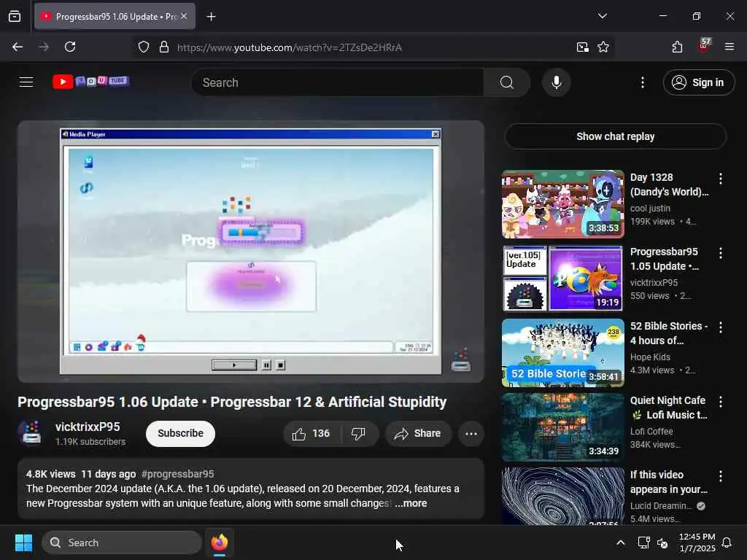Open a new browser tab
This screenshot has height=560, width=747.
coord(211,17)
